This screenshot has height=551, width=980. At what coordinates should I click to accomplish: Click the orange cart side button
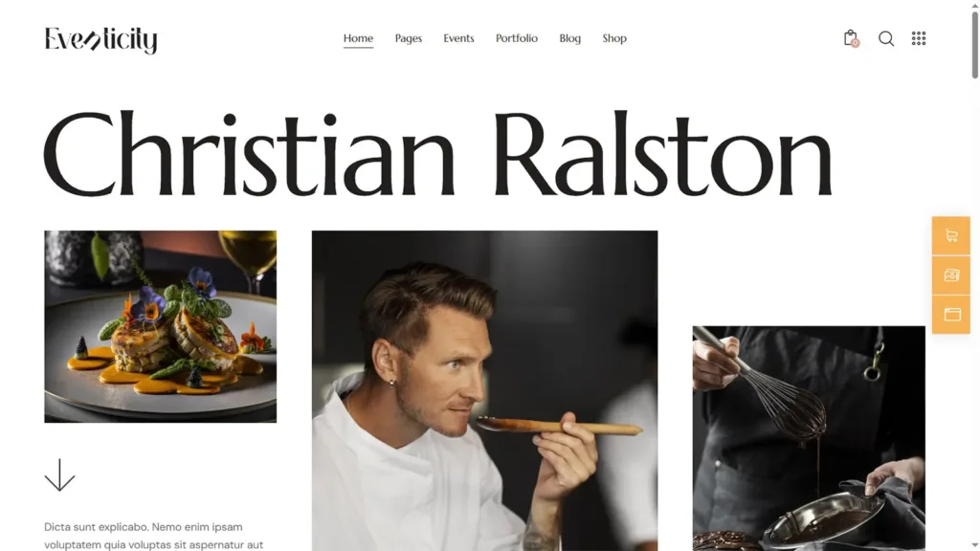click(x=950, y=235)
